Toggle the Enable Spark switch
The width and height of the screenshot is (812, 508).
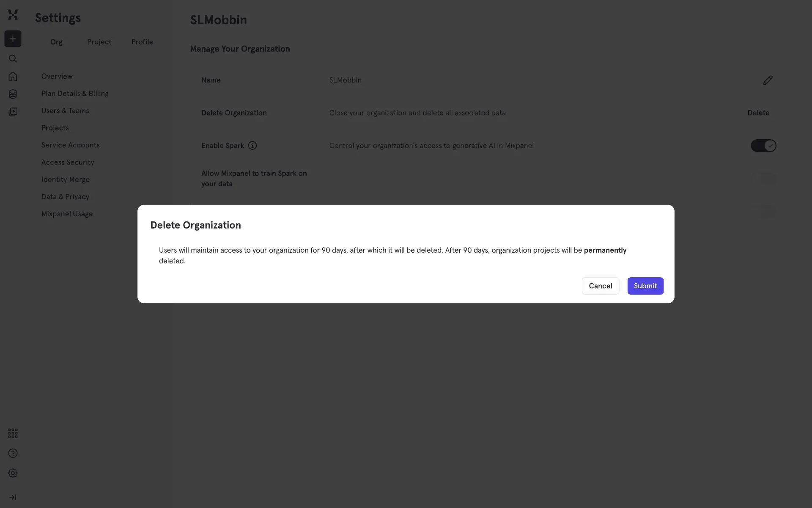click(x=763, y=146)
